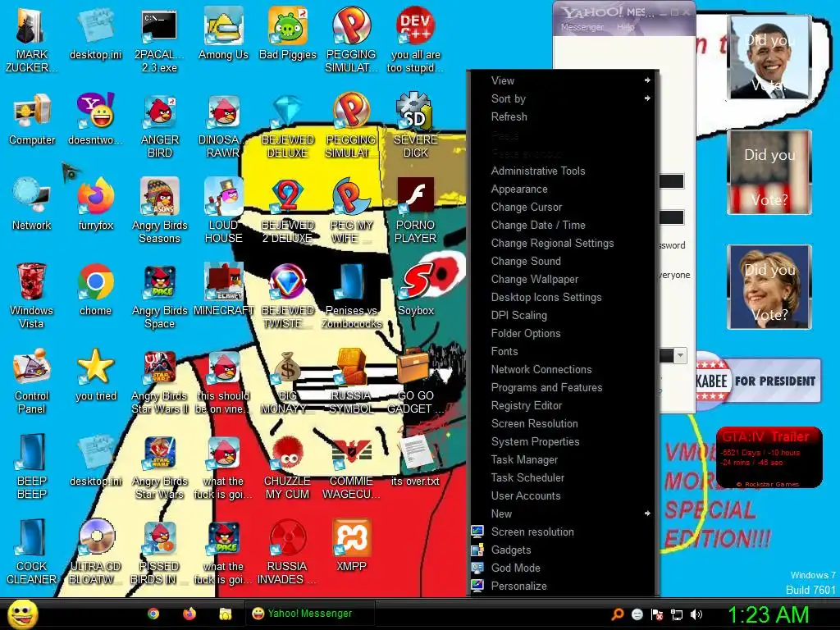Open the its over.txt file

(416, 459)
